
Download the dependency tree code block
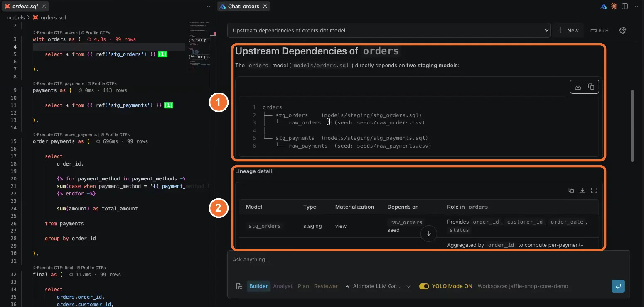578,87
